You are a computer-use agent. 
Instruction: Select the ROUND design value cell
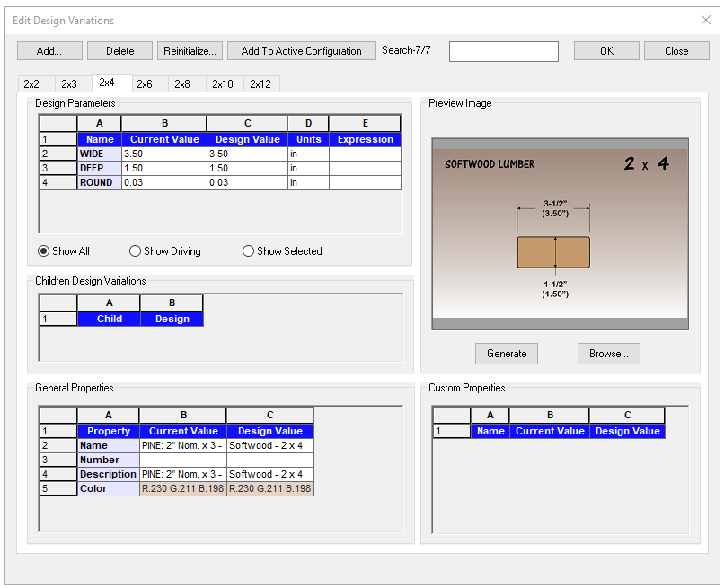click(x=246, y=183)
